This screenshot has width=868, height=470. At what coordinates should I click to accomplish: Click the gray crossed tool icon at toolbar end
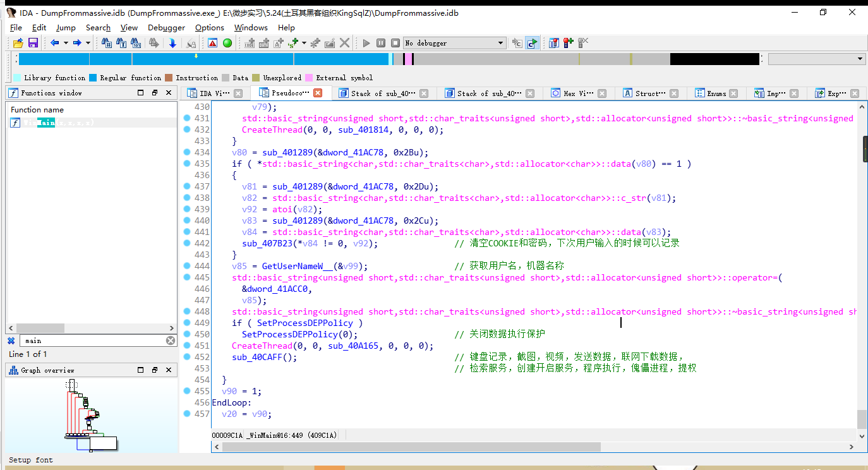[x=583, y=43]
